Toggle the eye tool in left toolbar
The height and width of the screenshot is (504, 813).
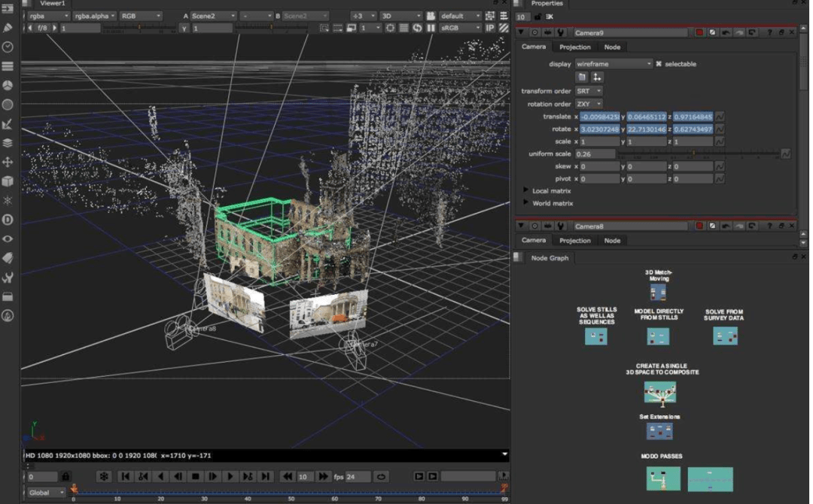[x=8, y=239]
